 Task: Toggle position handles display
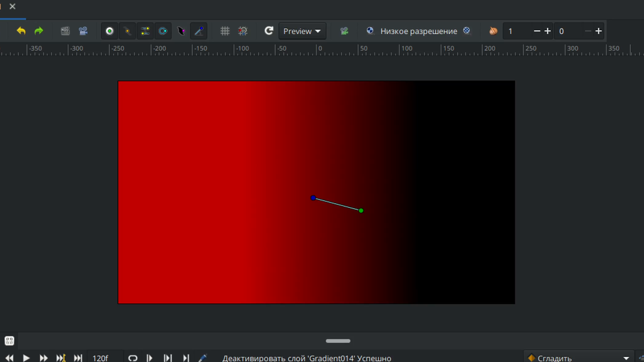point(110,31)
